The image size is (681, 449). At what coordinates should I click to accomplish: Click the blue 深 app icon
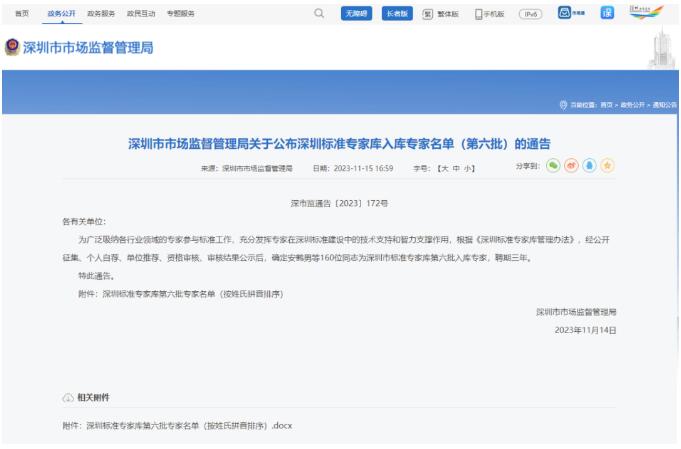[606, 13]
